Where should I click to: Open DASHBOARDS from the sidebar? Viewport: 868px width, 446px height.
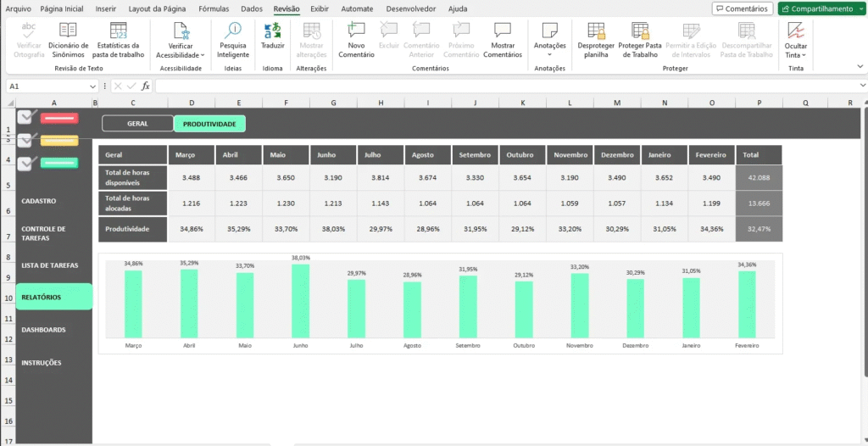pos(44,329)
